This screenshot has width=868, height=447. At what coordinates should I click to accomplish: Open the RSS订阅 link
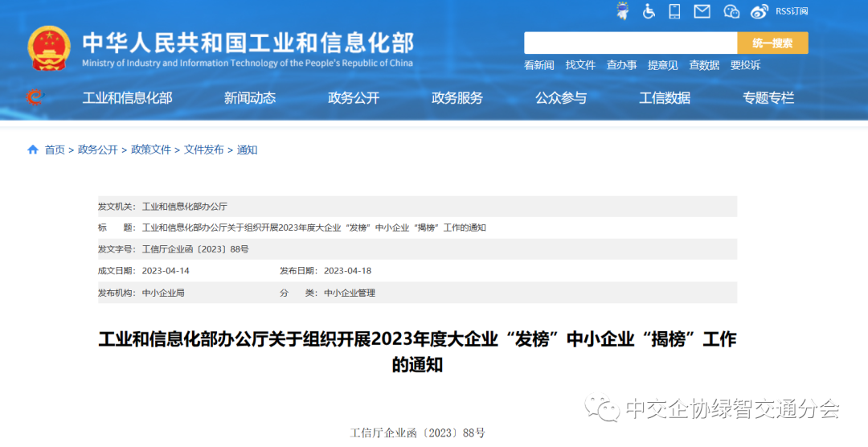792,11
